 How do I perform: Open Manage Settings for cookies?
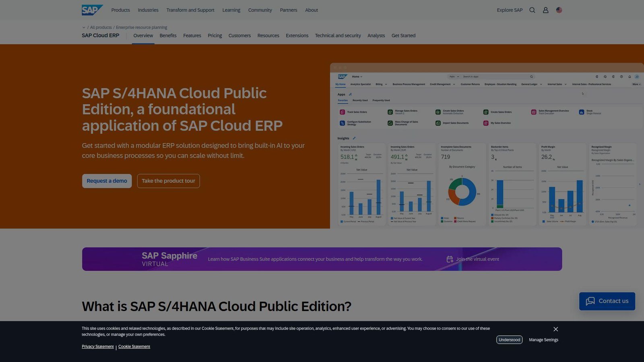(x=543, y=340)
